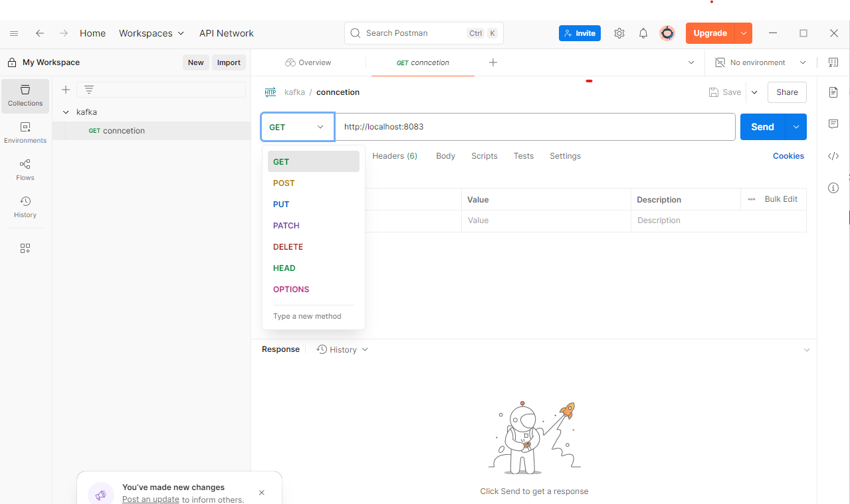Open the configure workspace sidebar icon

click(x=25, y=248)
